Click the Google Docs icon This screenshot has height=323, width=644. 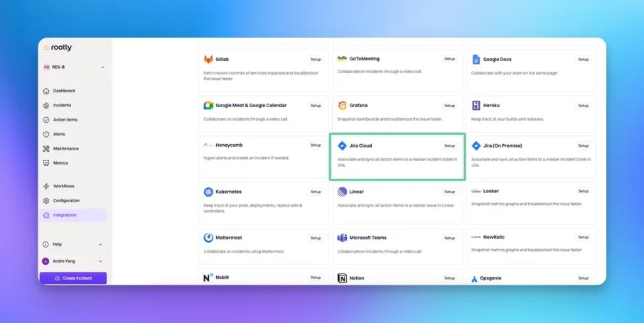[x=476, y=59]
